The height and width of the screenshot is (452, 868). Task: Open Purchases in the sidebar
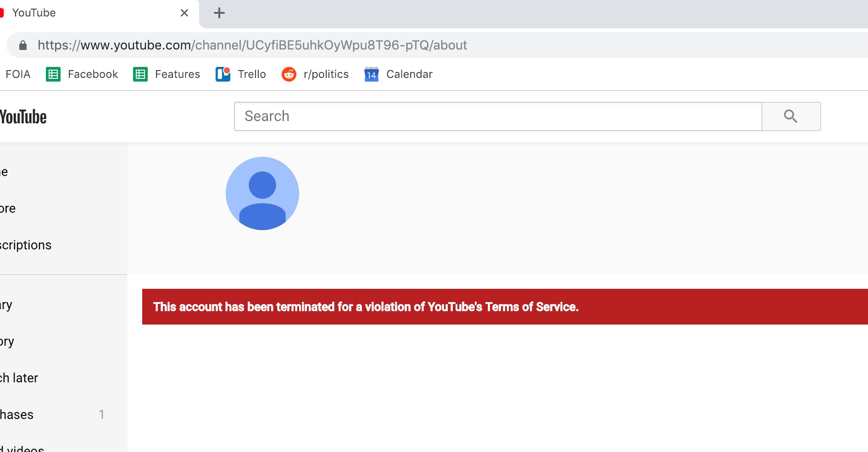pos(17,415)
